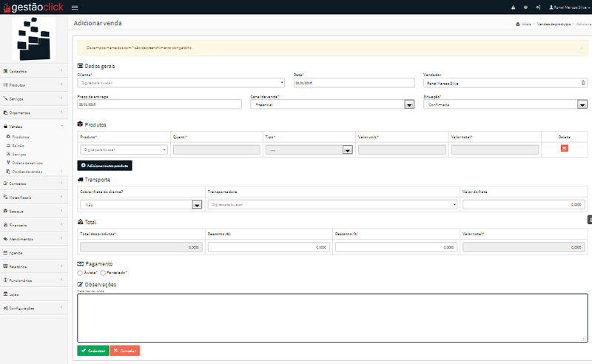
Task: Open the notifications bell icon
Action: pyautogui.click(x=513, y=7)
